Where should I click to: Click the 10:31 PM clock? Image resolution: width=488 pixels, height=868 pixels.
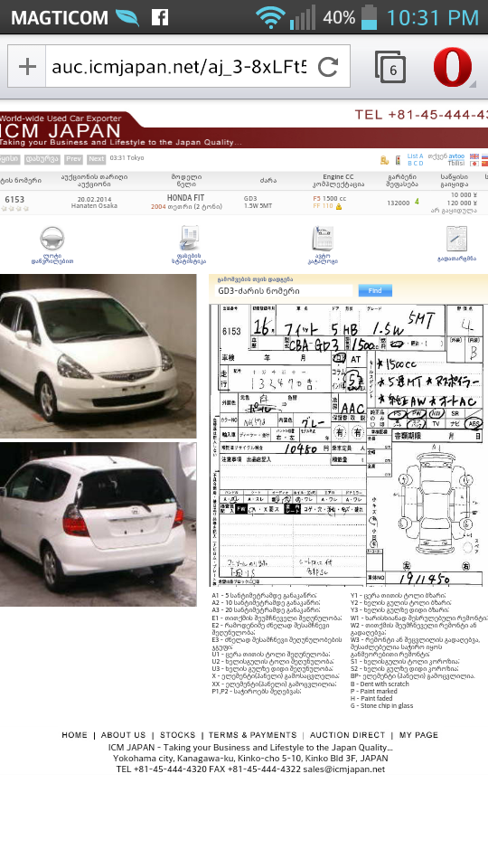[432, 18]
